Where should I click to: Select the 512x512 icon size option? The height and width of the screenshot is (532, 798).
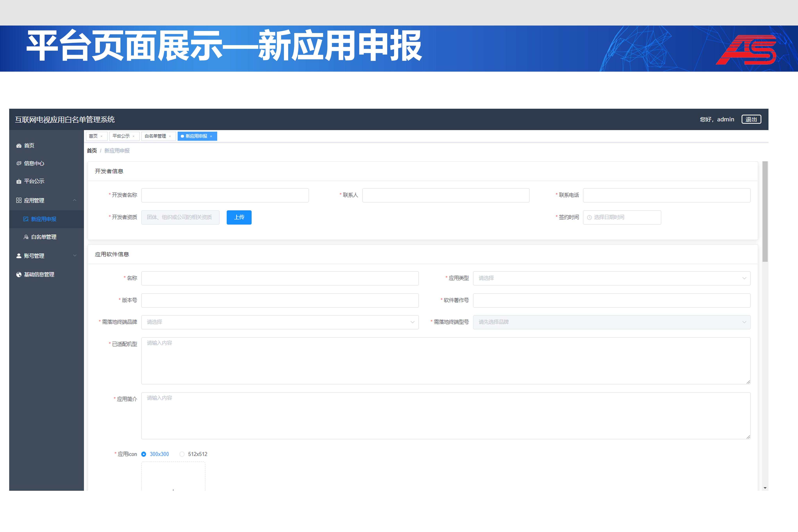click(193, 454)
